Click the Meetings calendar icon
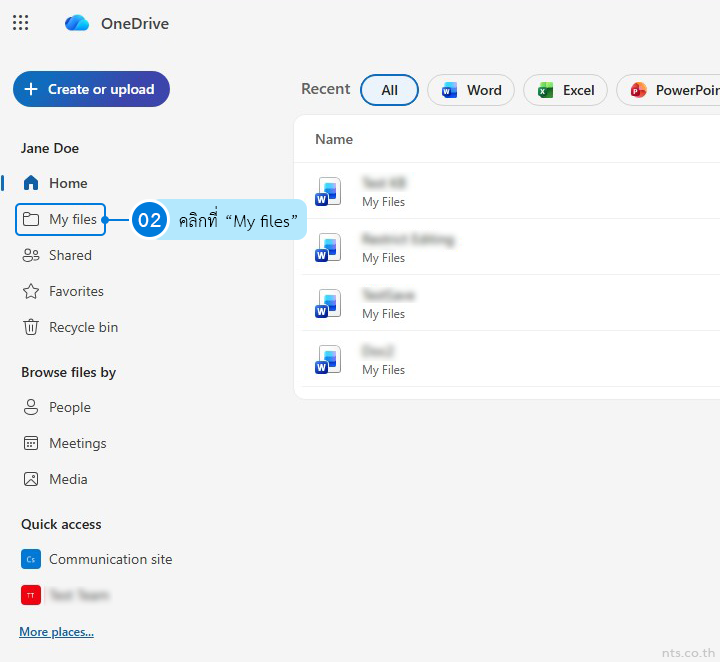720x662 pixels. click(31, 443)
